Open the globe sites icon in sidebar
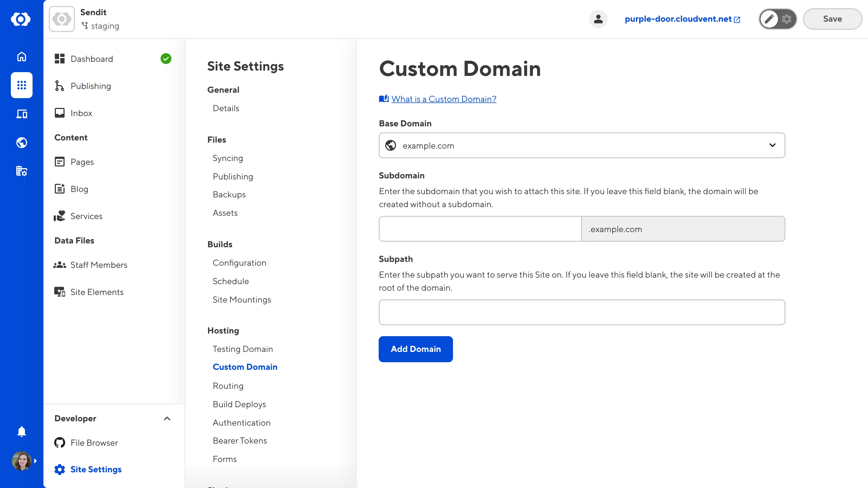This screenshot has width=868, height=488. [x=21, y=142]
